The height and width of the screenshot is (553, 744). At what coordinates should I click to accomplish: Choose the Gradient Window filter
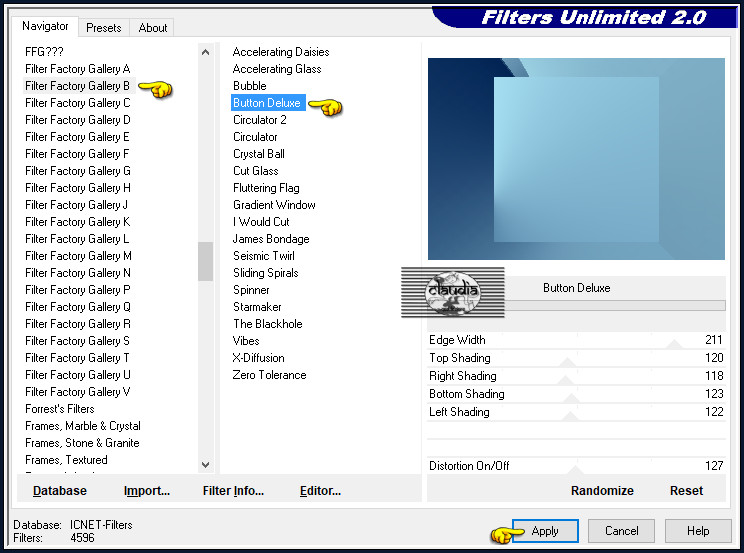point(274,205)
